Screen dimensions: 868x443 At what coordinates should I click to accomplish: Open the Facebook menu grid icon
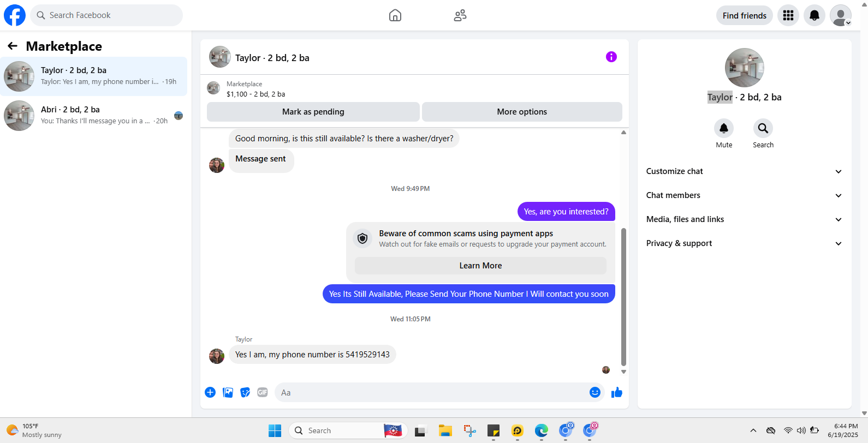point(788,15)
